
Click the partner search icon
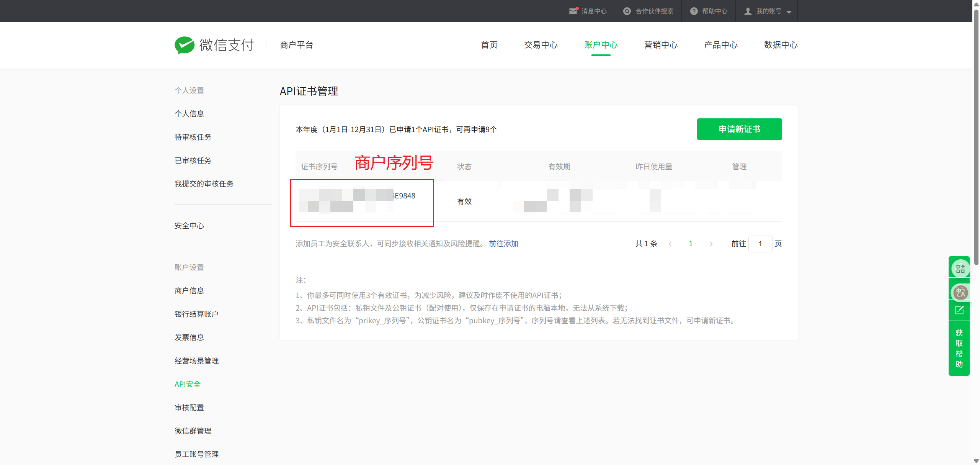pos(627,11)
